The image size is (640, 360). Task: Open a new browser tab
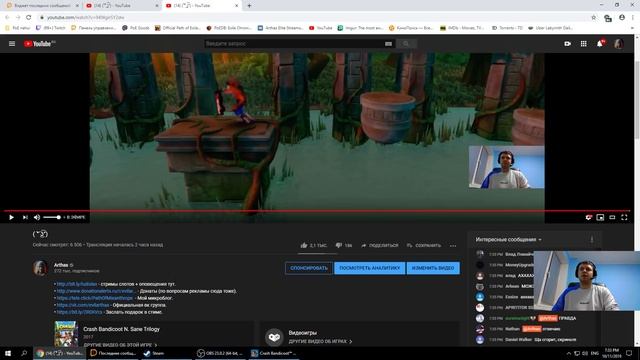click(249, 6)
